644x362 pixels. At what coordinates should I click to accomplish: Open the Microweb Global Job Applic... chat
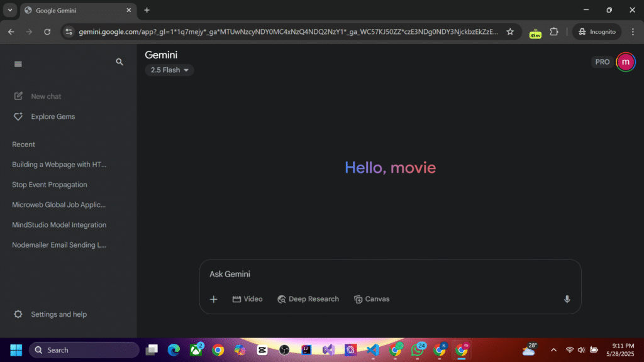coord(58,205)
